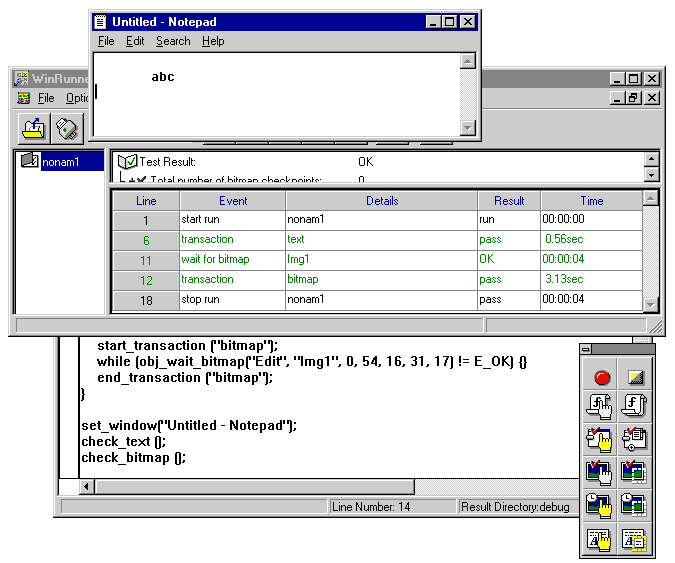Click the print results toolbar icon

[x=68, y=129]
